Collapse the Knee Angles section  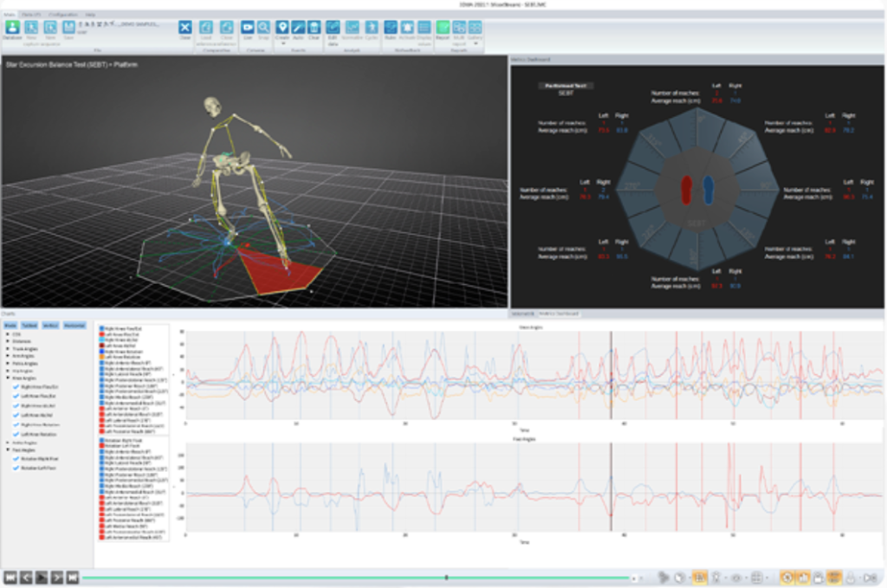tap(8, 378)
